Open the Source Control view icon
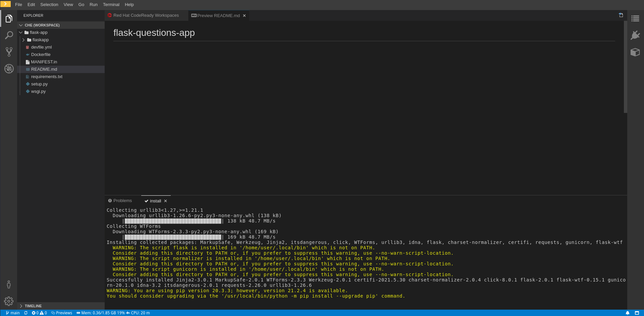The image size is (644, 316). [9, 52]
